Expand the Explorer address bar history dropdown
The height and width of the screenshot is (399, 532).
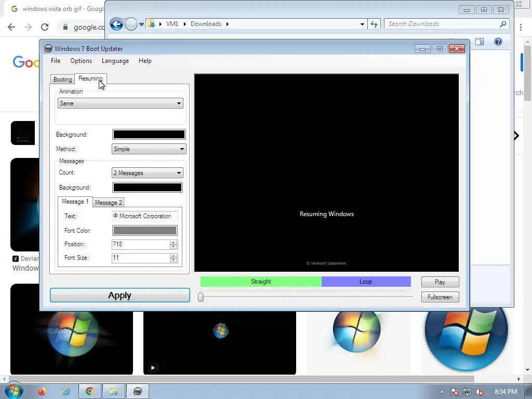point(362,24)
